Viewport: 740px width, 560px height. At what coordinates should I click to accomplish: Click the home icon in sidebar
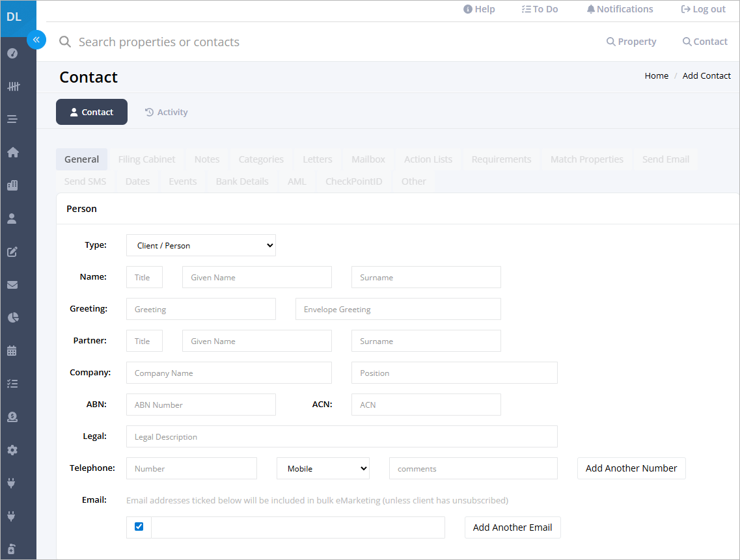coord(13,152)
